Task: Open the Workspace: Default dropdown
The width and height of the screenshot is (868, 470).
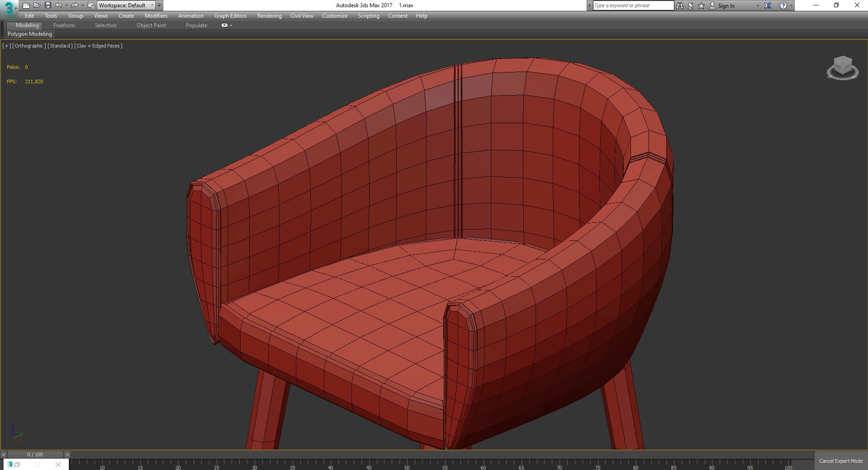Action: tap(126, 5)
